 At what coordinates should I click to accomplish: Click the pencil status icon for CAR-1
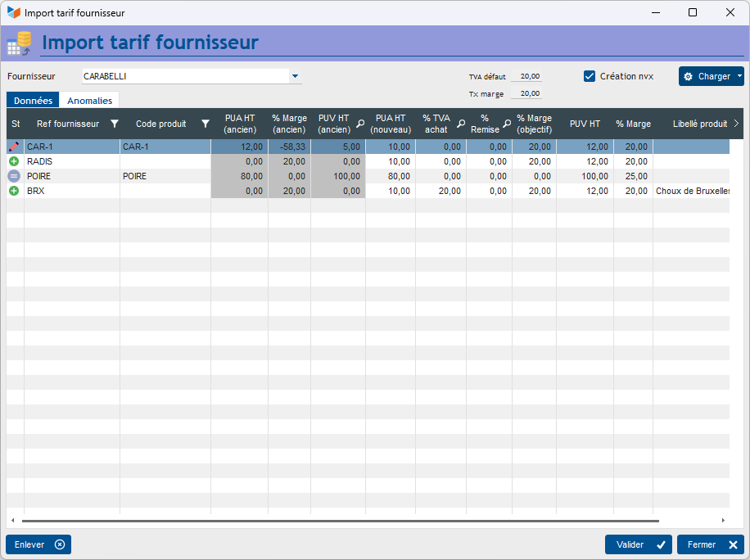point(14,147)
